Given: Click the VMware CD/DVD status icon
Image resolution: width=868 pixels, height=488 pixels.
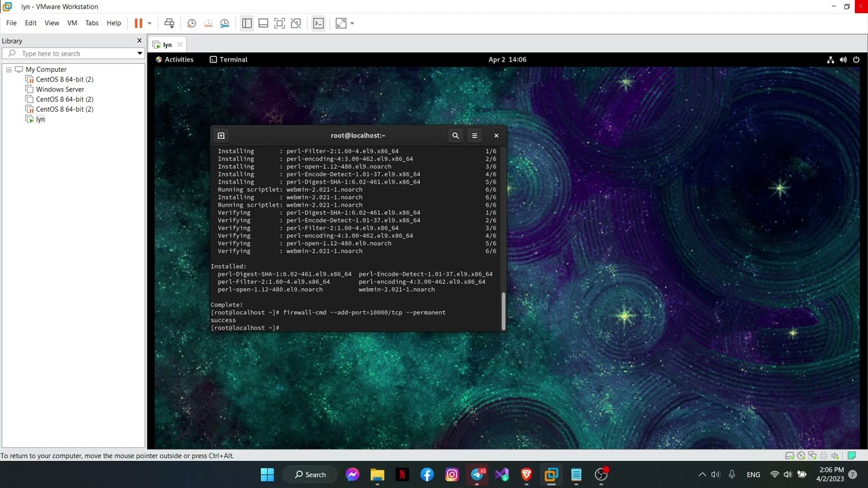Looking at the screenshot, I should point(801,456).
